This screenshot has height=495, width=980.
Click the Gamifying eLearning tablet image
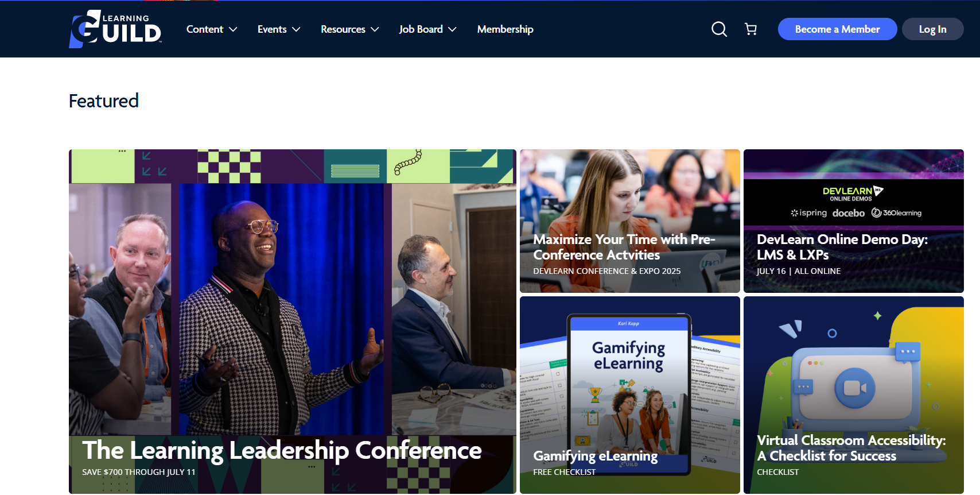(x=629, y=393)
